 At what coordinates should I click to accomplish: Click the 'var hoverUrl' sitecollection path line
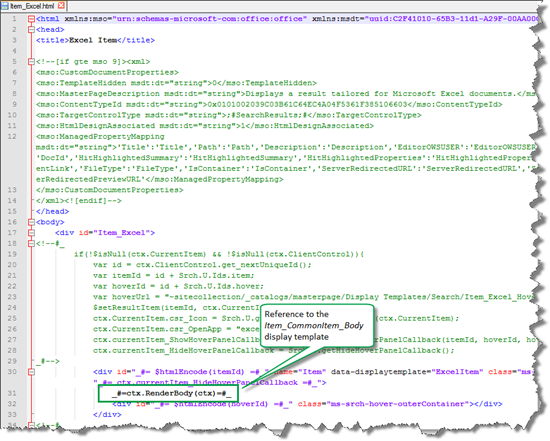314,297
